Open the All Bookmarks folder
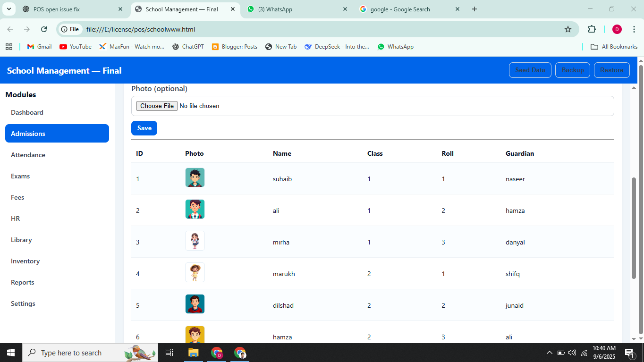 click(x=614, y=47)
